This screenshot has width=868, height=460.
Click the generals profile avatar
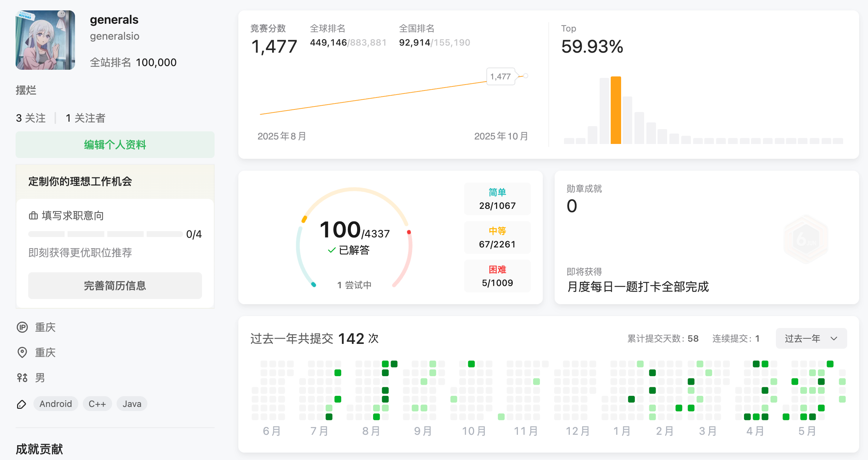(x=45, y=40)
